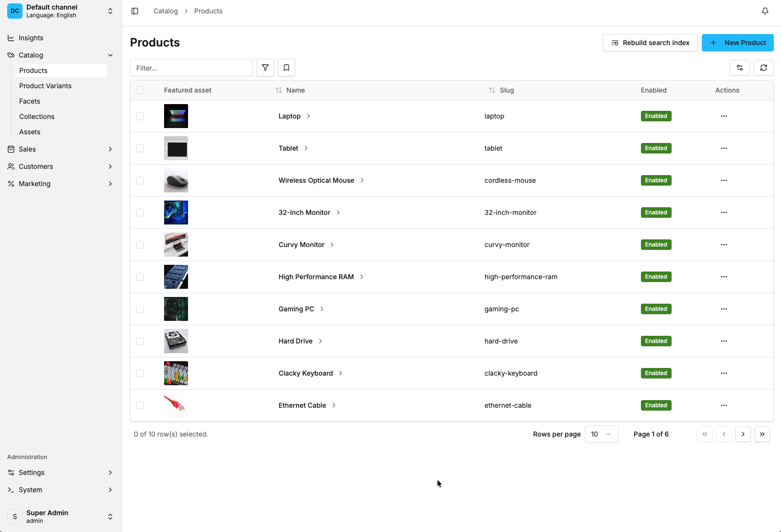Open actions menu for Laptop row
The width and height of the screenshot is (781, 532).
[x=724, y=116]
